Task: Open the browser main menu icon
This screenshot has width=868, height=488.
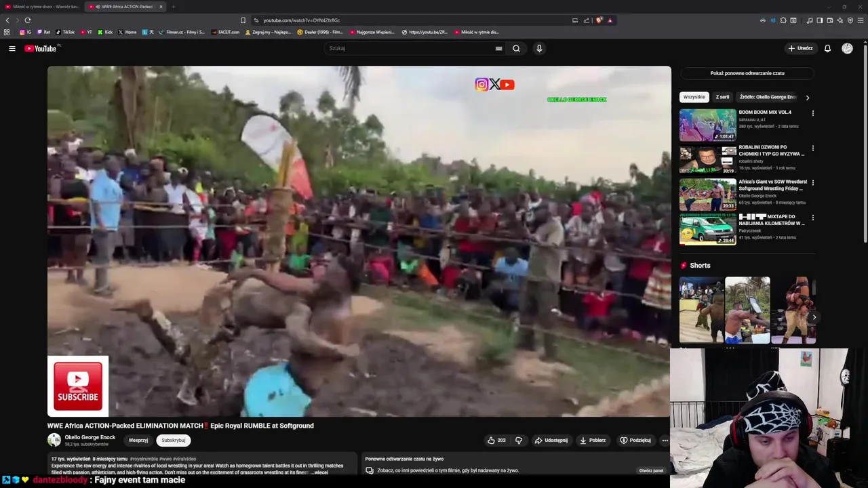Action: point(861,20)
